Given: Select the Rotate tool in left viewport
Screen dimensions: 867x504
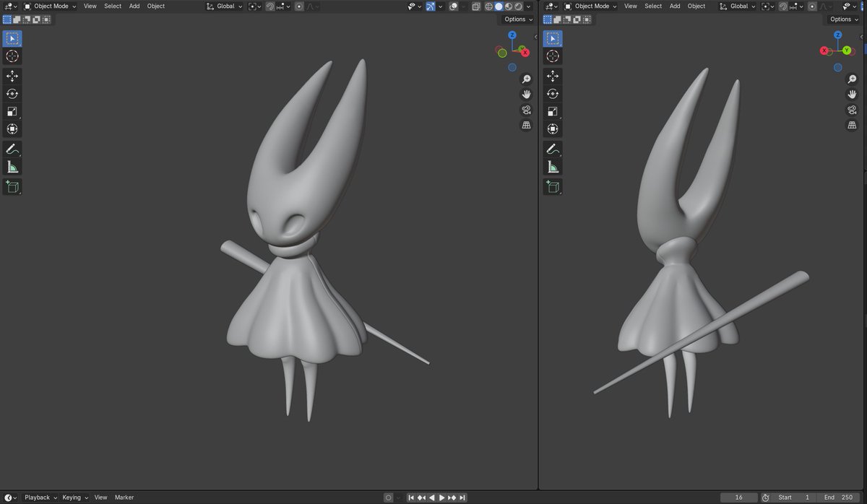Looking at the screenshot, I should pyautogui.click(x=12, y=93).
